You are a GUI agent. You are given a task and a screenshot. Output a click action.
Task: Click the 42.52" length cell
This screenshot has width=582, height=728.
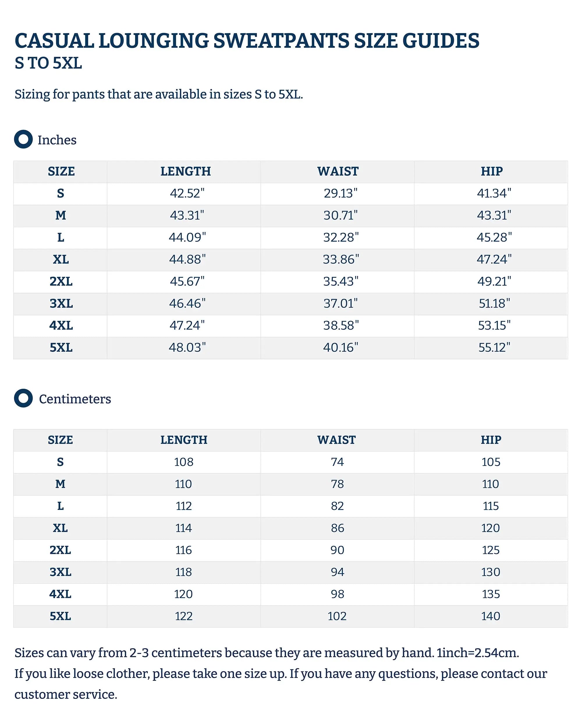pyautogui.click(x=187, y=193)
